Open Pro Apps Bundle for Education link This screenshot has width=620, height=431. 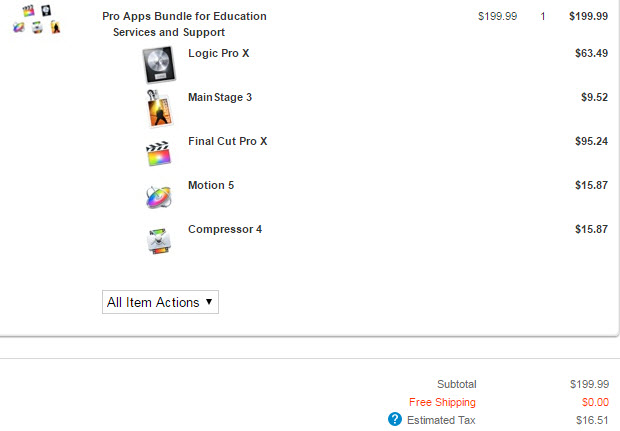[184, 16]
